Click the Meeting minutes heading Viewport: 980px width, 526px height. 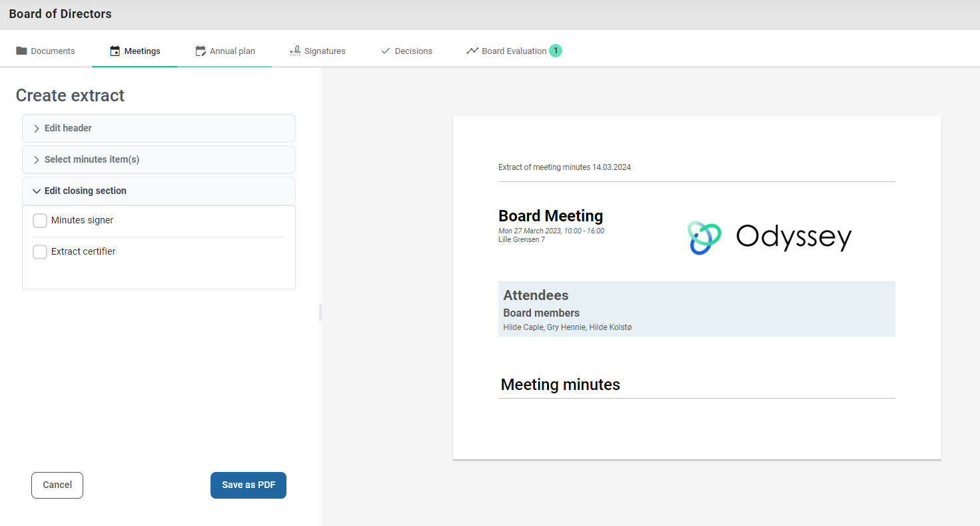[560, 385]
